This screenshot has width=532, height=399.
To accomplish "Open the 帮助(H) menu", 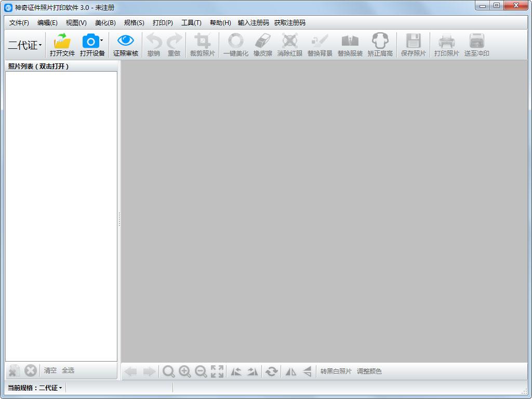I will [220, 23].
